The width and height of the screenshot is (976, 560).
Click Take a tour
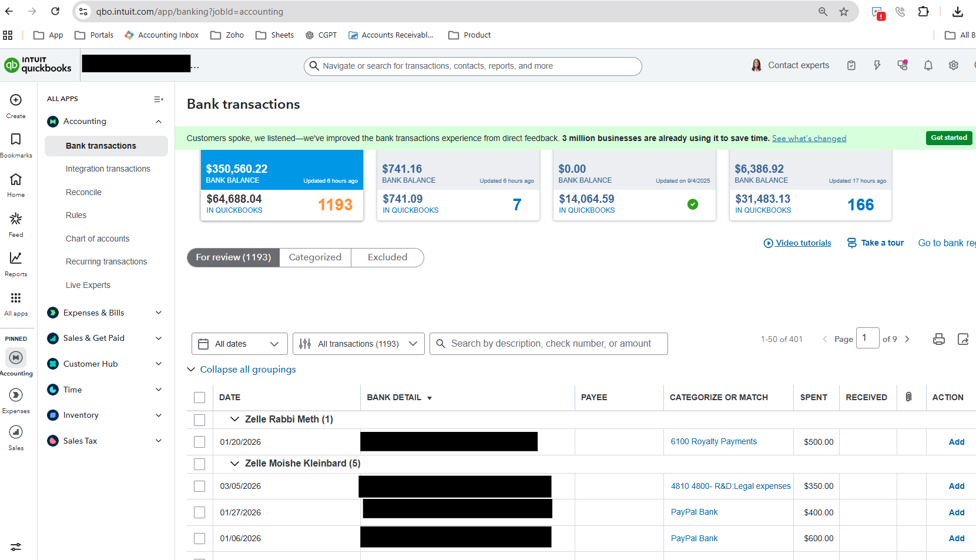pos(876,243)
